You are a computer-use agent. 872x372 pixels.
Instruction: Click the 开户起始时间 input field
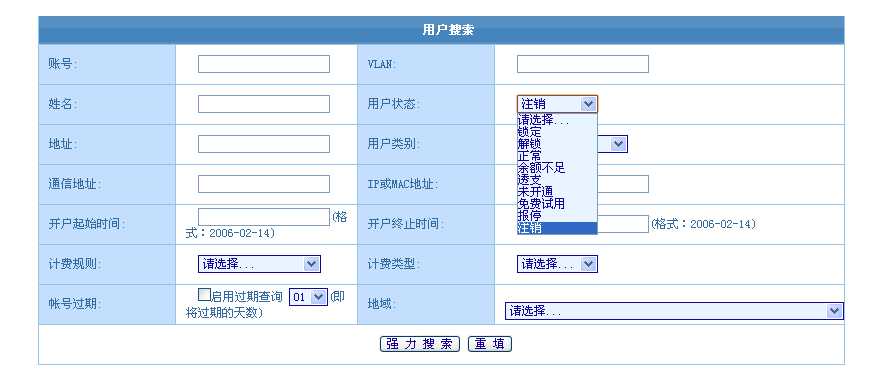[x=264, y=217]
